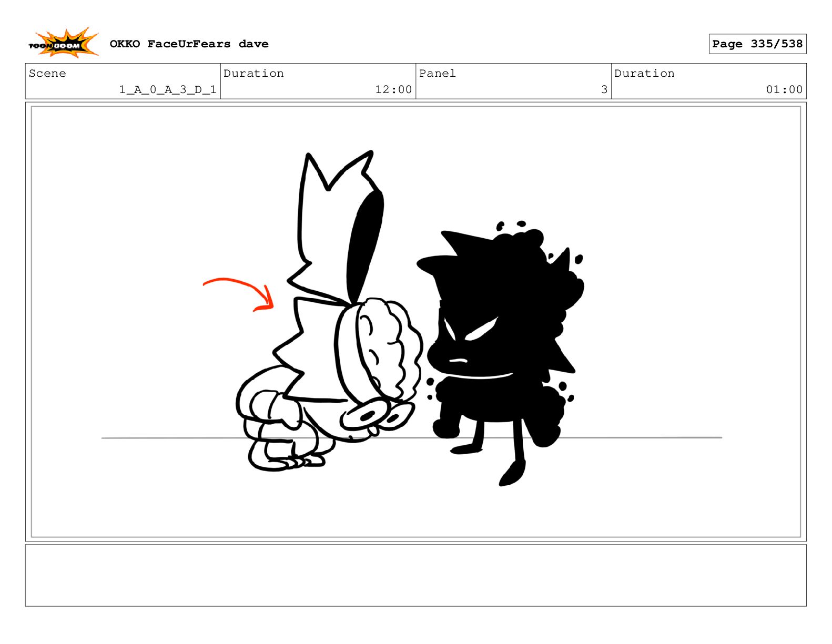The height and width of the screenshot is (644, 832).
Task: Select the panel duration value '01:00'
Action: click(x=784, y=89)
